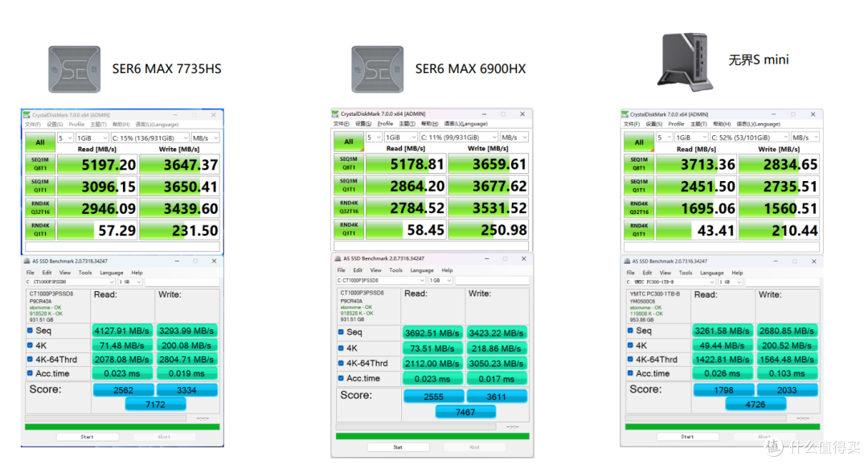This screenshot has width=868, height=465.
Task: Open YMTC PC300-1TB-B drive dropdown in AS SSD
Action: tap(670, 282)
